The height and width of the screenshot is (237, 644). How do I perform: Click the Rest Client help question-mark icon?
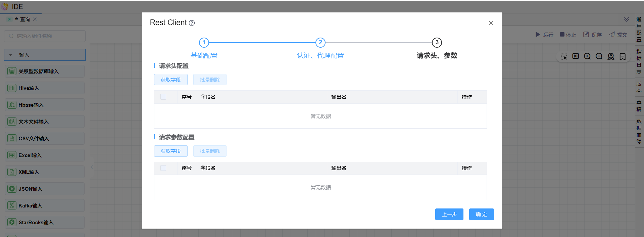(192, 23)
